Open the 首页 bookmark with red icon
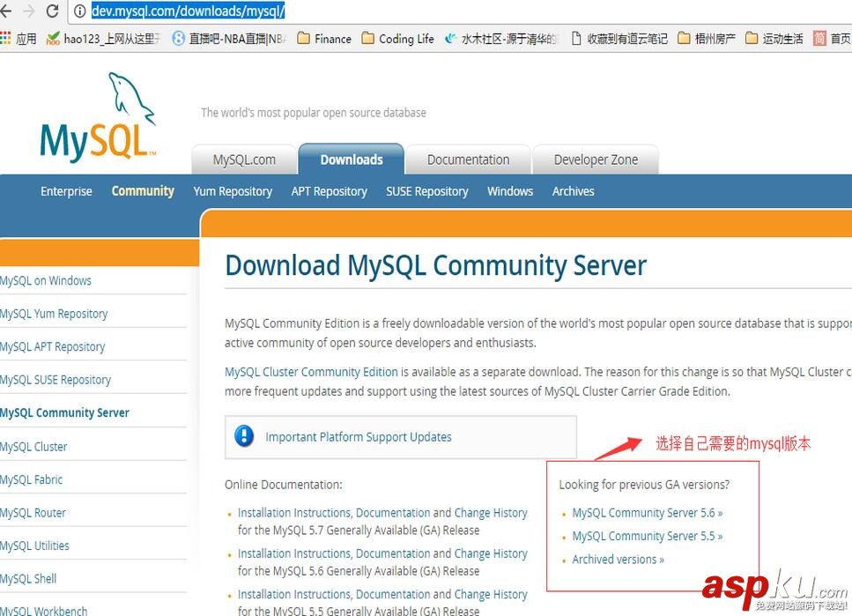Viewport: 852px width, 616px height. click(x=832, y=39)
